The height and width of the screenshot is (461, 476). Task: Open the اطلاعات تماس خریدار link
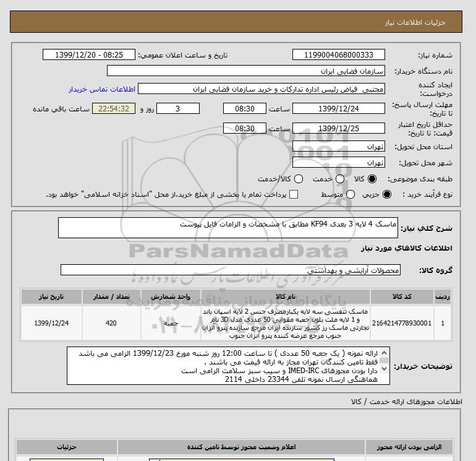tap(102, 89)
